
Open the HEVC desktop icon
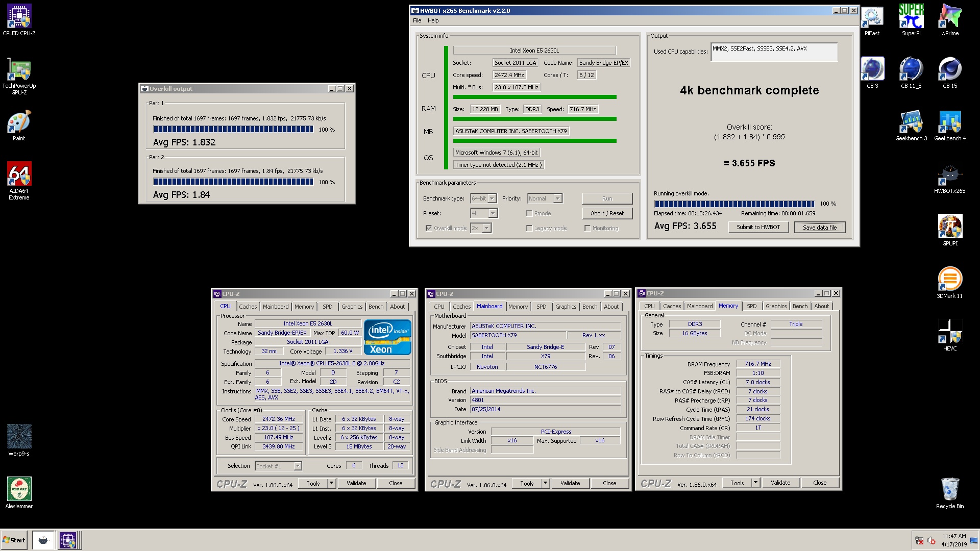950,336
